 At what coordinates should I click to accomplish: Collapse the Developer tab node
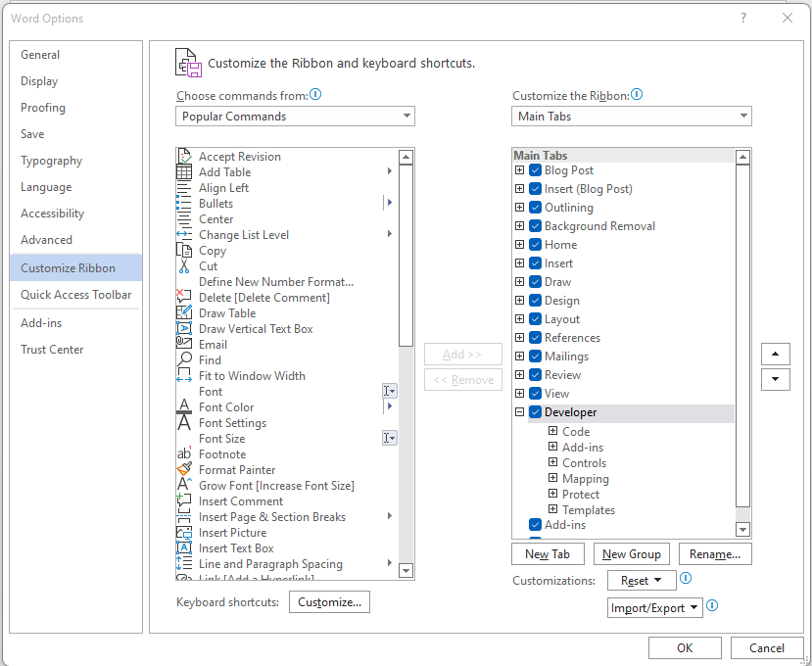[519, 412]
